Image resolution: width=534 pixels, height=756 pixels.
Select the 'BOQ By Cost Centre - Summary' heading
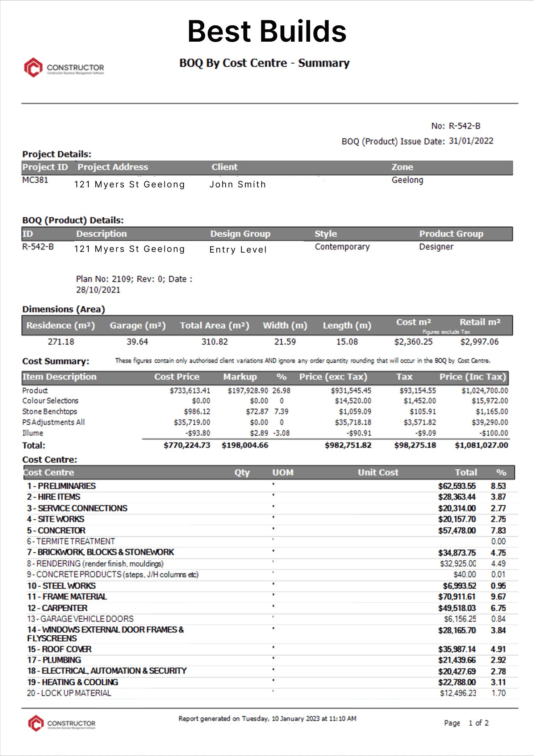tap(264, 63)
